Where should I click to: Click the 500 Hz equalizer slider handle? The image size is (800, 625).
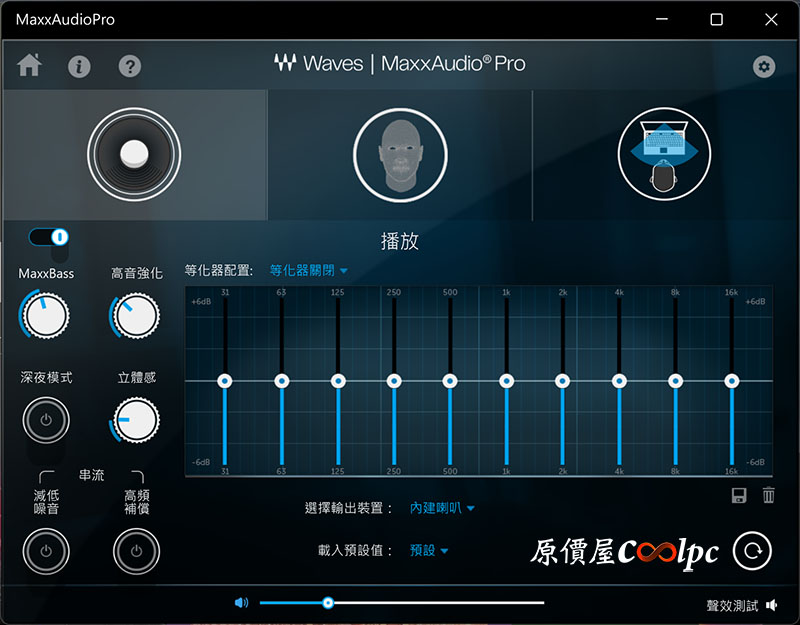click(450, 381)
